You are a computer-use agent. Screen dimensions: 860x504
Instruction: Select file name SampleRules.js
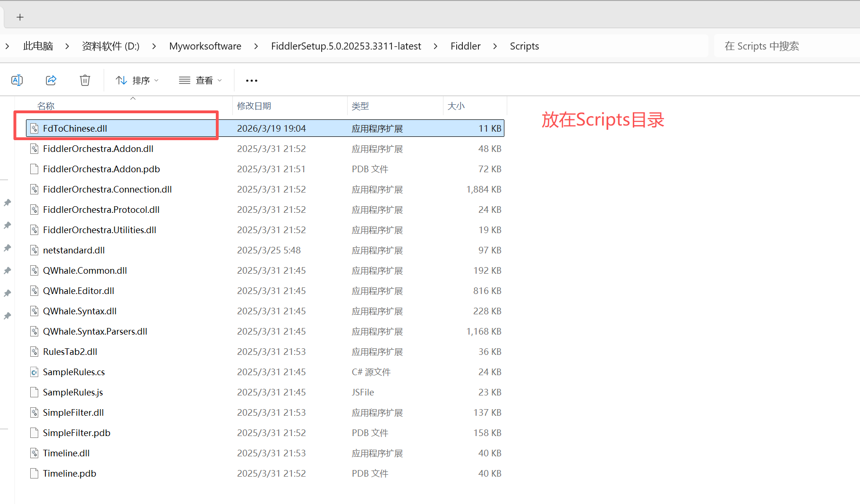[73, 392]
